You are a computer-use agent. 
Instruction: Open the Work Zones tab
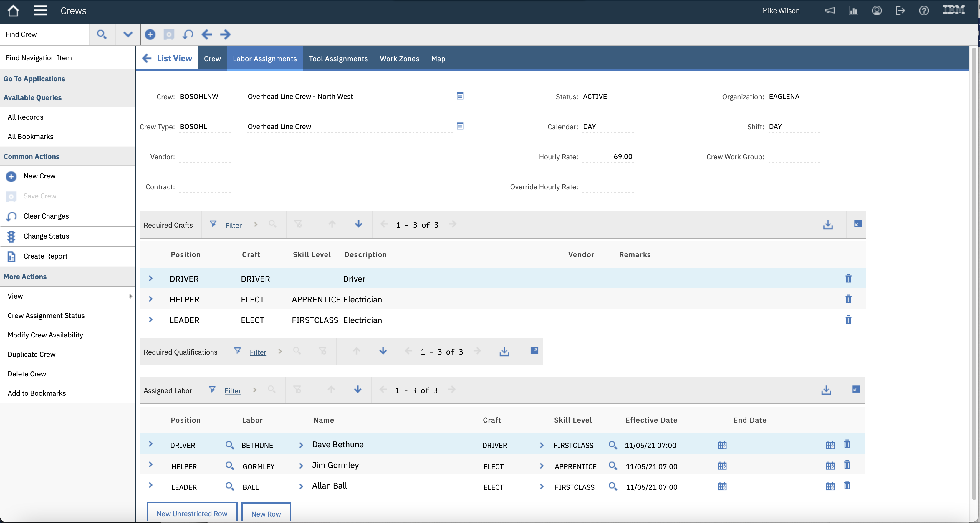399,59
